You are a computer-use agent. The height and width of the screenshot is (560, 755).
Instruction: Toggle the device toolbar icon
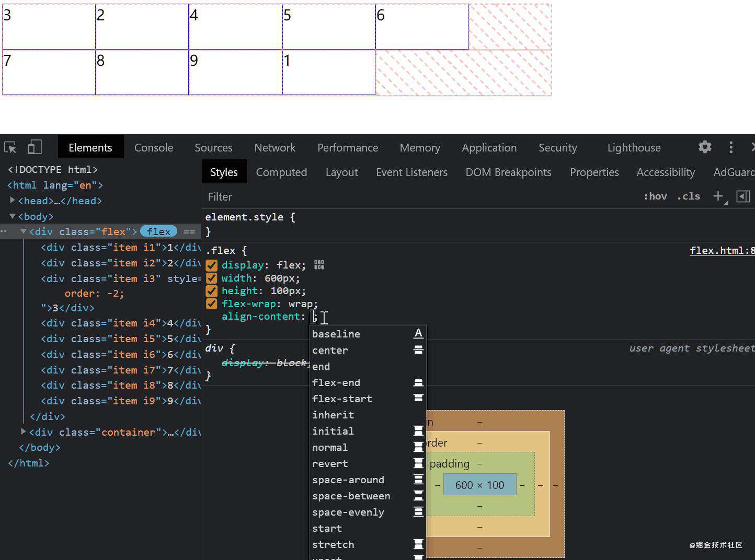click(x=35, y=147)
